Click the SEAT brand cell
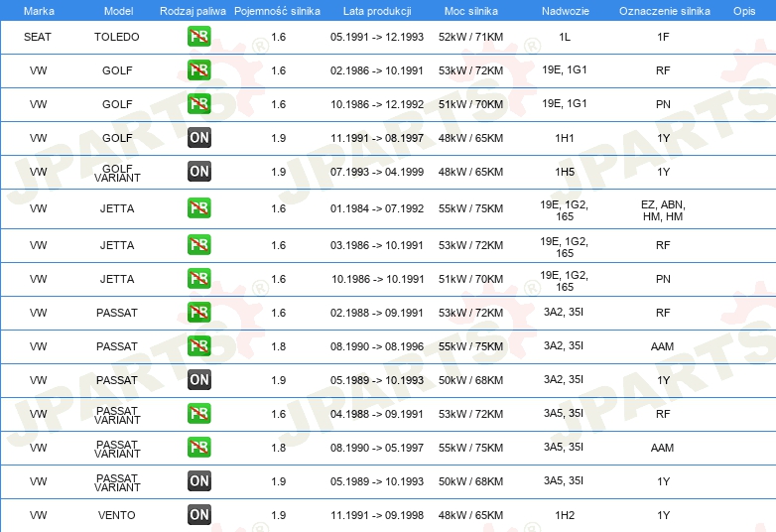 38,37
